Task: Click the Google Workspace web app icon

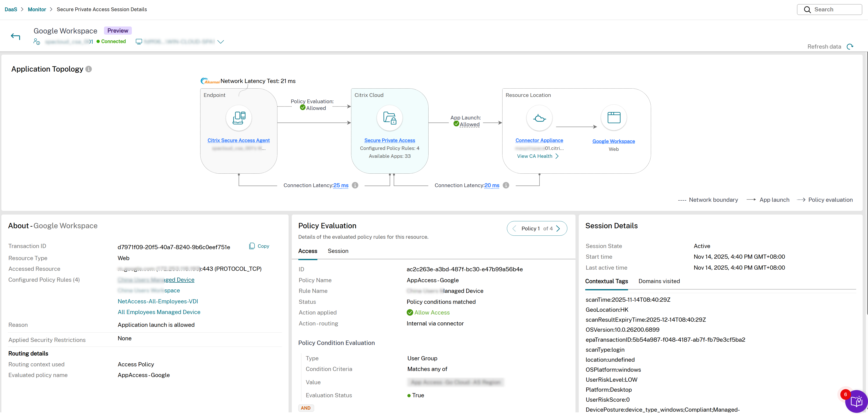Action: tap(614, 118)
